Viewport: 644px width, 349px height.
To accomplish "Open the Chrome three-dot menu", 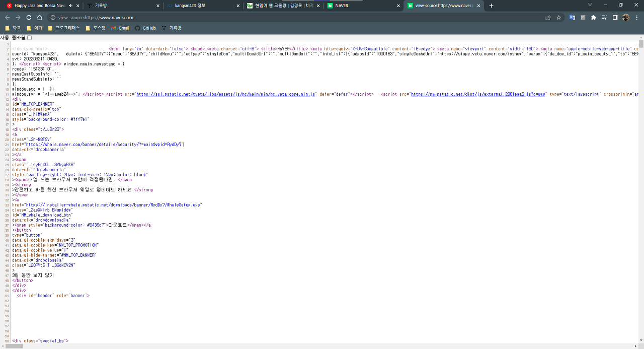I will pos(636,17).
